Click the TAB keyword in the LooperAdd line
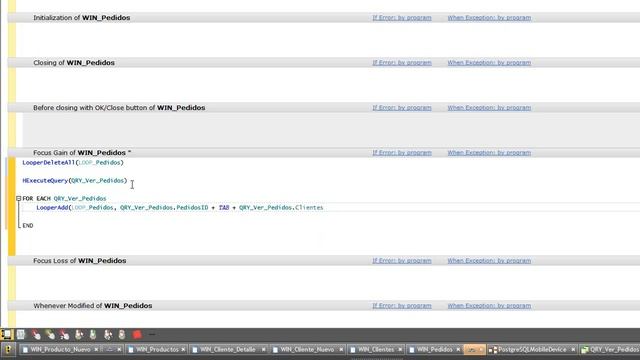The width and height of the screenshot is (640, 360). click(x=224, y=208)
